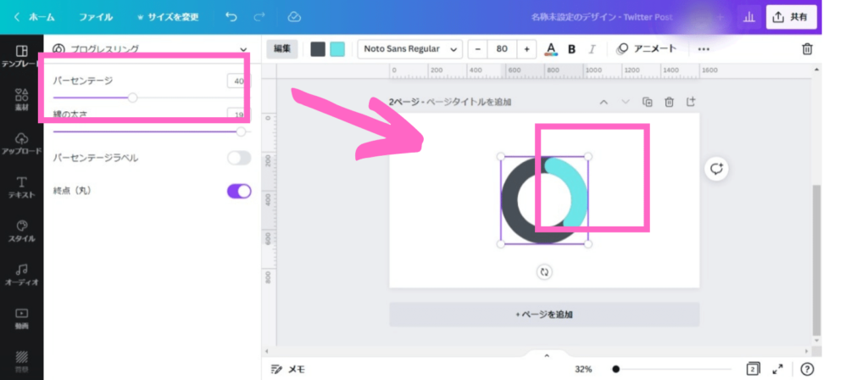Disable the 終点（丸） toggle

tap(239, 191)
